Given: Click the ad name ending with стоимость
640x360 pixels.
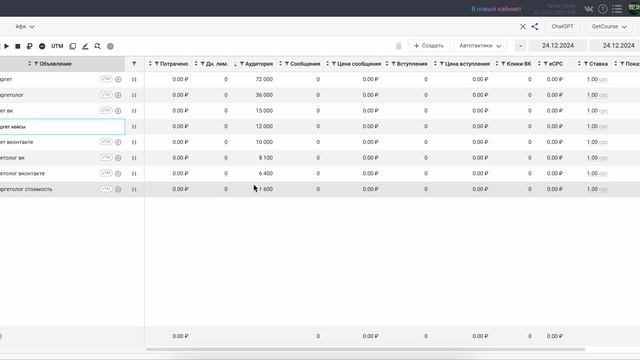Looking at the screenshot, I should [x=26, y=189].
